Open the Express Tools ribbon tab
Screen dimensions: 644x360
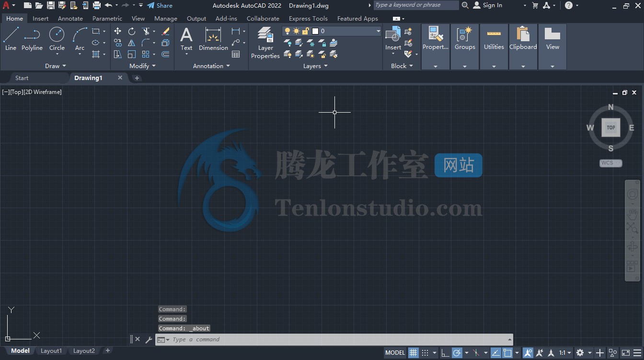308,18
